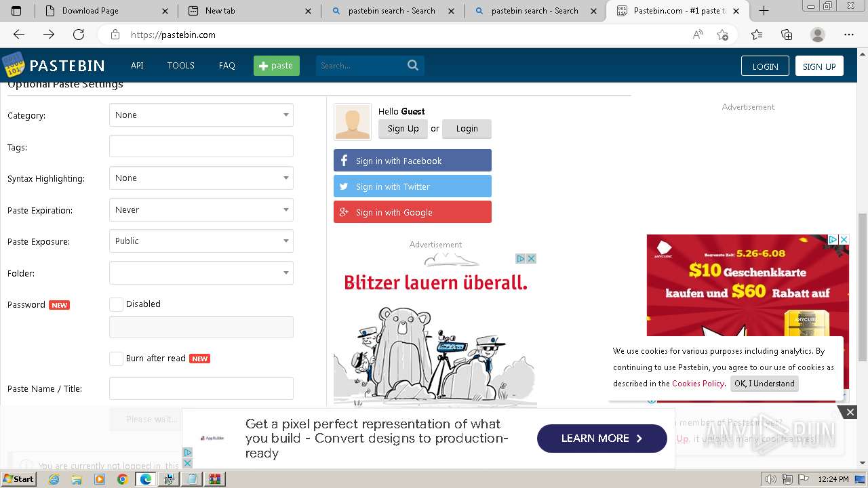Click the LOGIN button in header
This screenshot has width=868, height=488.
pyautogui.click(x=765, y=66)
